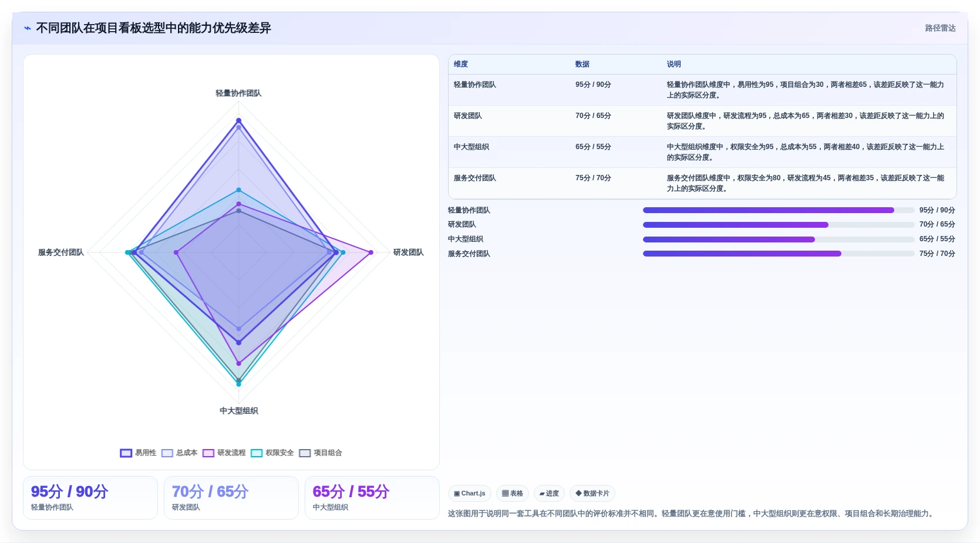The width and height of the screenshot is (980, 543).
Task: Click the top 易用性 point on 轻量协作团队 axis
Action: pyautogui.click(x=238, y=120)
